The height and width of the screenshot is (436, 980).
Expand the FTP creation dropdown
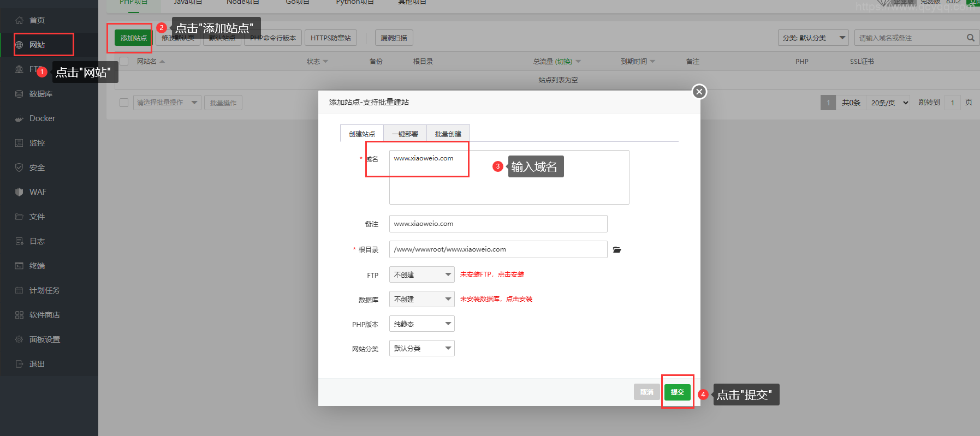click(x=421, y=274)
